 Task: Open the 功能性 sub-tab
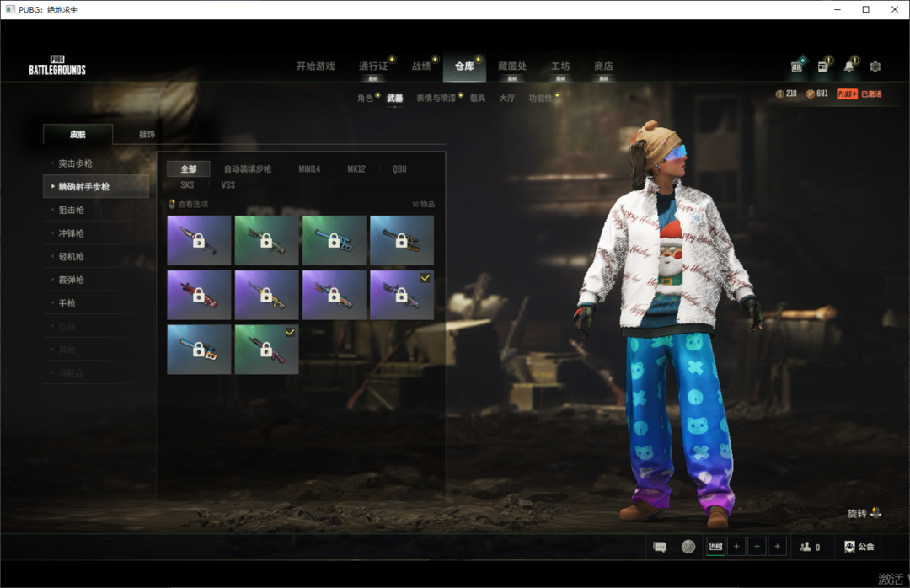[x=540, y=98]
